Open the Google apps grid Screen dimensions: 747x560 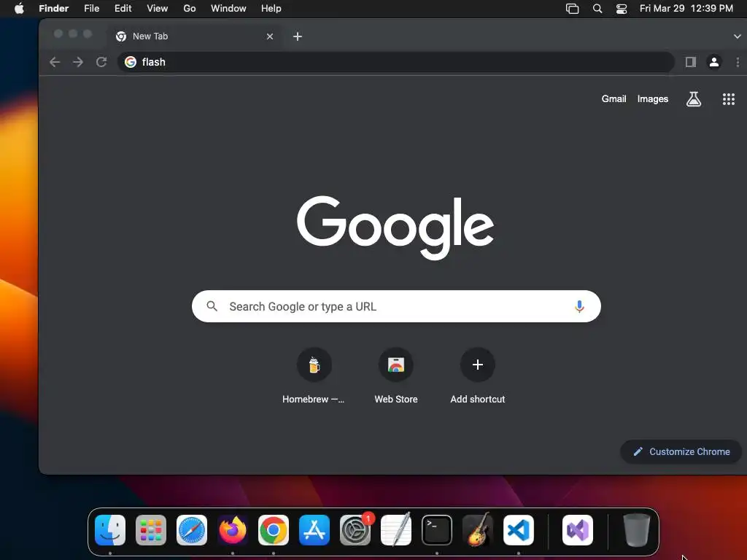tap(729, 99)
